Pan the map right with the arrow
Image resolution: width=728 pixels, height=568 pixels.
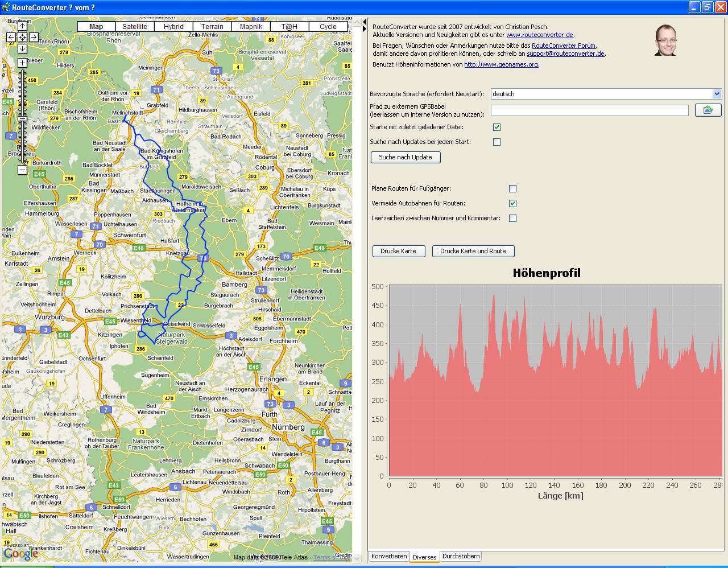point(34,38)
